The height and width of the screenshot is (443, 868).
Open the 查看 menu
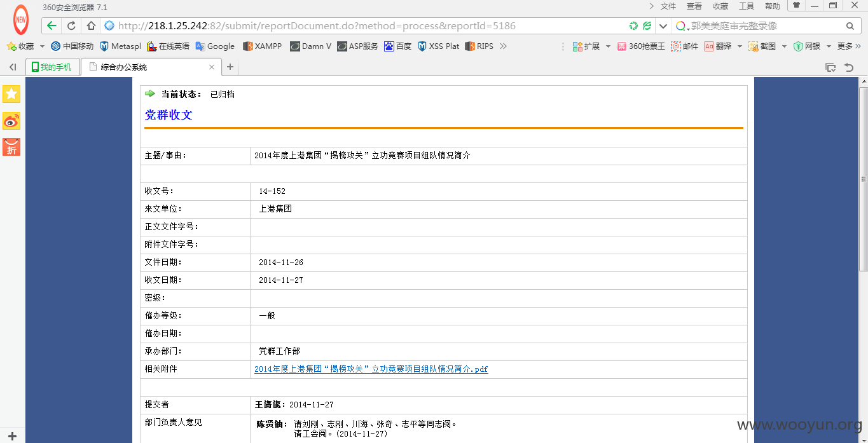coord(694,6)
